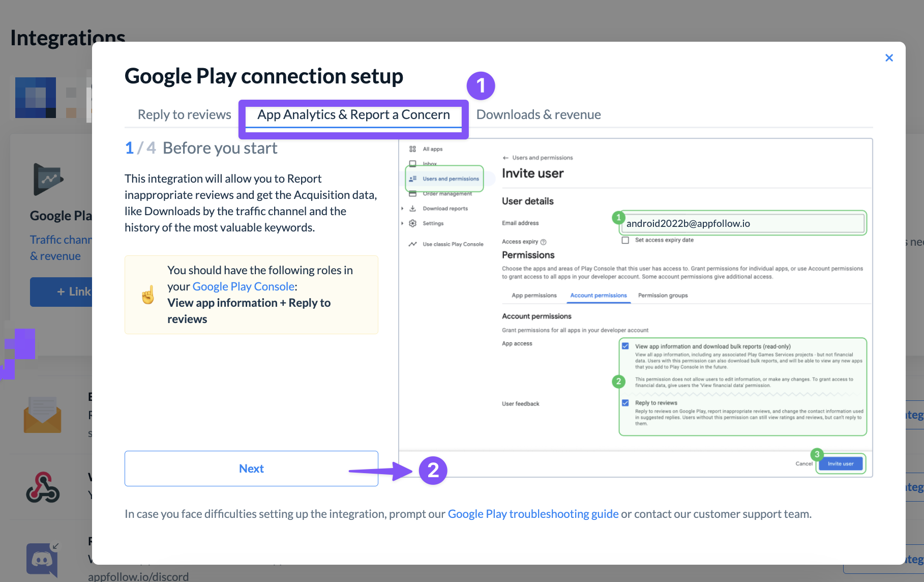Viewport: 924px width, 582px height.
Task: Close the Google Play connection setup dialog
Action: point(889,58)
